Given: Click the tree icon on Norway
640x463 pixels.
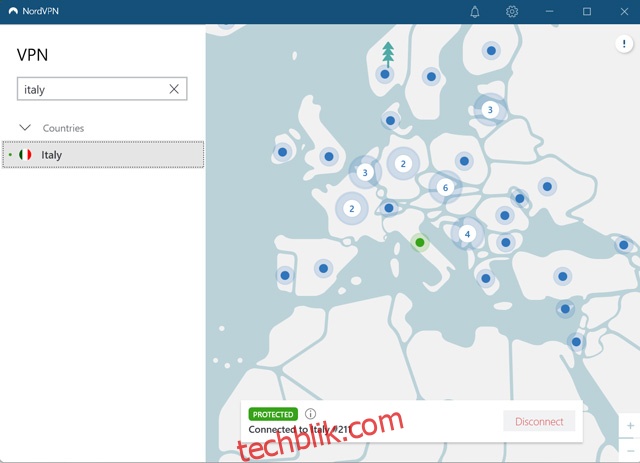Looking at the screenshot, I should click(x=388, y=54).
